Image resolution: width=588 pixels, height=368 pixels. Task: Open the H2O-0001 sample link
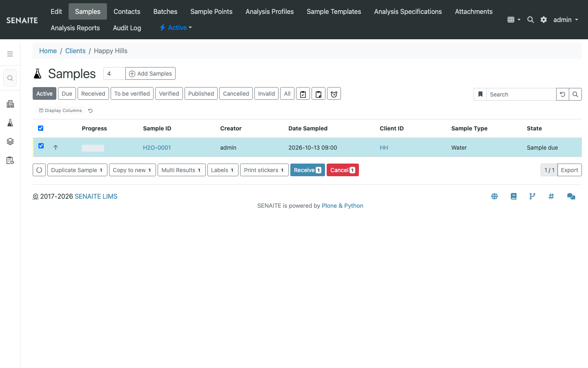157,148
